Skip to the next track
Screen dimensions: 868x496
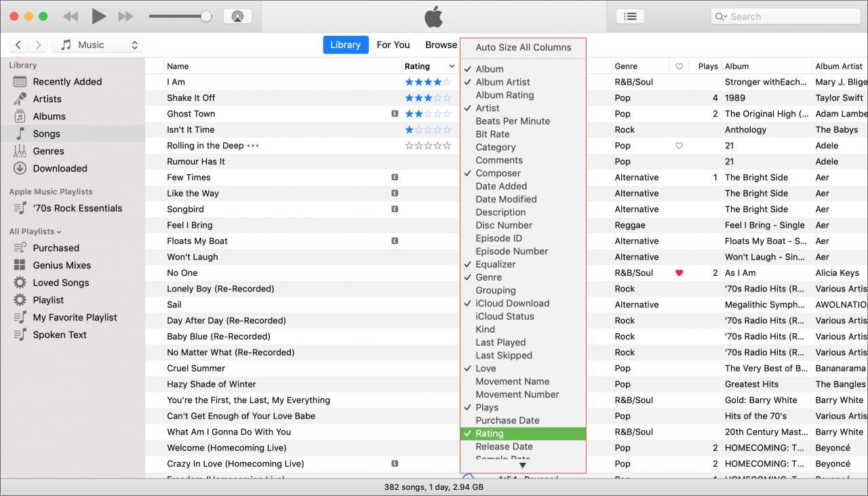(125, 16)
